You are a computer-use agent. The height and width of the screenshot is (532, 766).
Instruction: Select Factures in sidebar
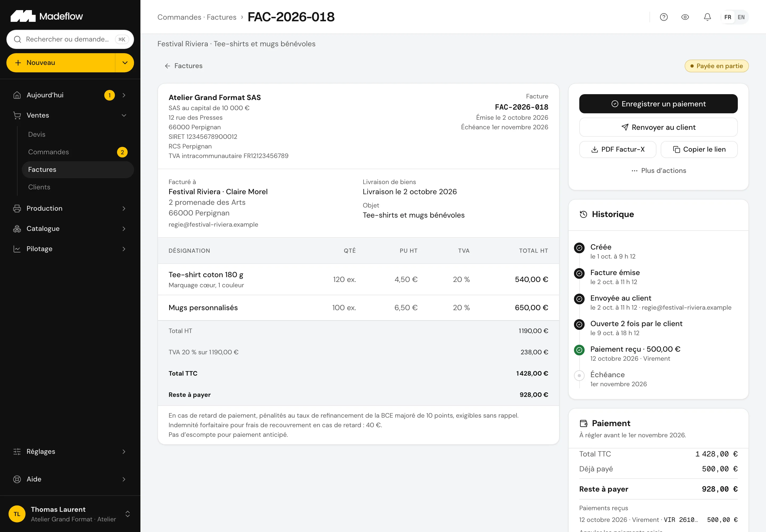point(78,170)
